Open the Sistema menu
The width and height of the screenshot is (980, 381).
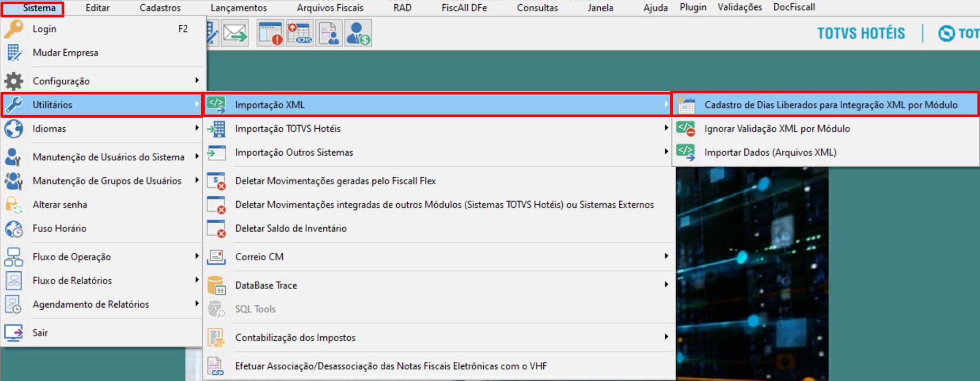coord(39,8)
